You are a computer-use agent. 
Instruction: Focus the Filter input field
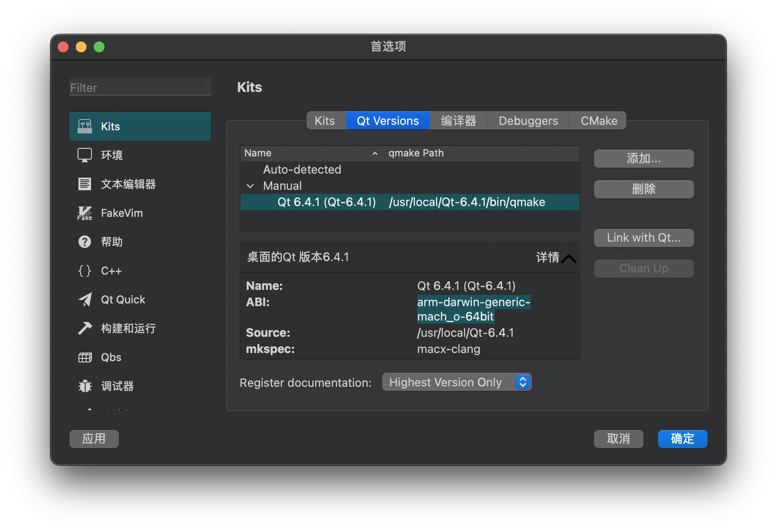(140, 87)
